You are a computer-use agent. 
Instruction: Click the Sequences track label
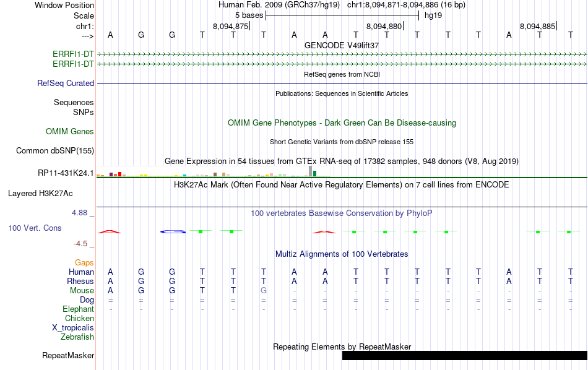click(x=74, y=102)
